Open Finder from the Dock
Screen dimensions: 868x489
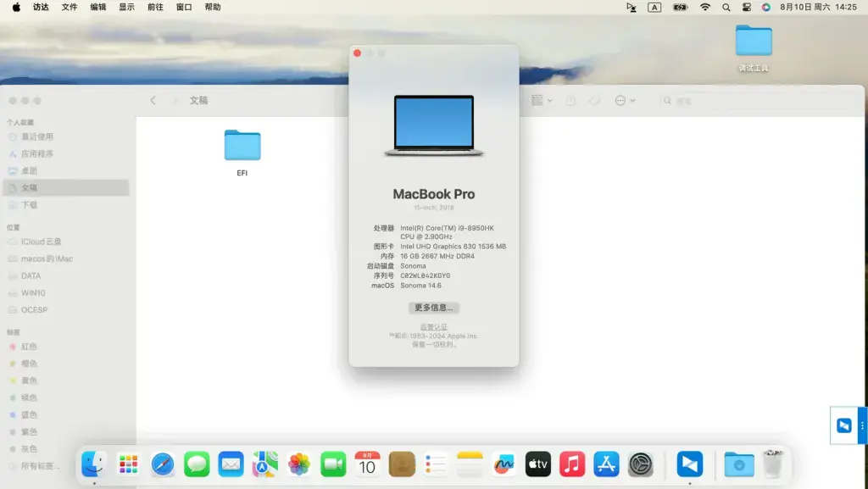(x=94, y=464)
